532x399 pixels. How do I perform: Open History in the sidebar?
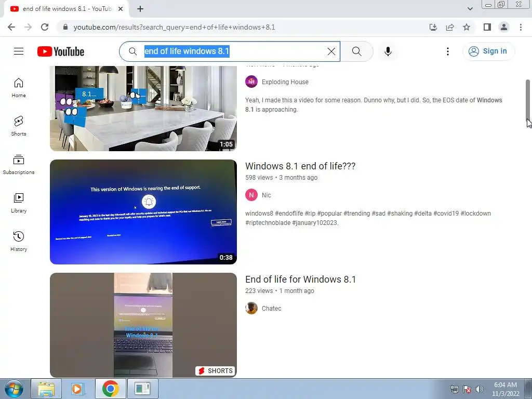[19, 241]
